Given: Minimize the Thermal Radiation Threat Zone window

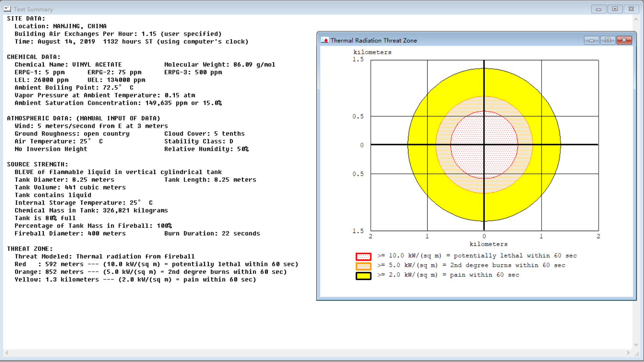Looking at the screenshot, I should pos(591,40).
